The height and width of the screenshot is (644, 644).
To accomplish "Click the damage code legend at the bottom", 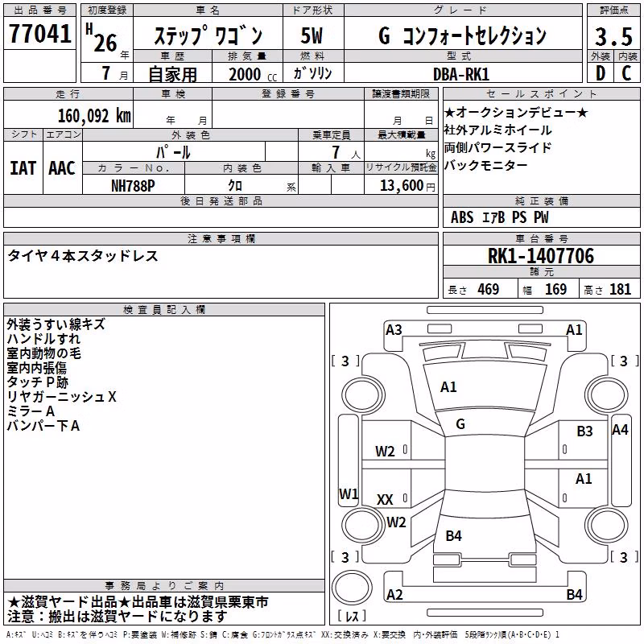I will tap(283, 634).
